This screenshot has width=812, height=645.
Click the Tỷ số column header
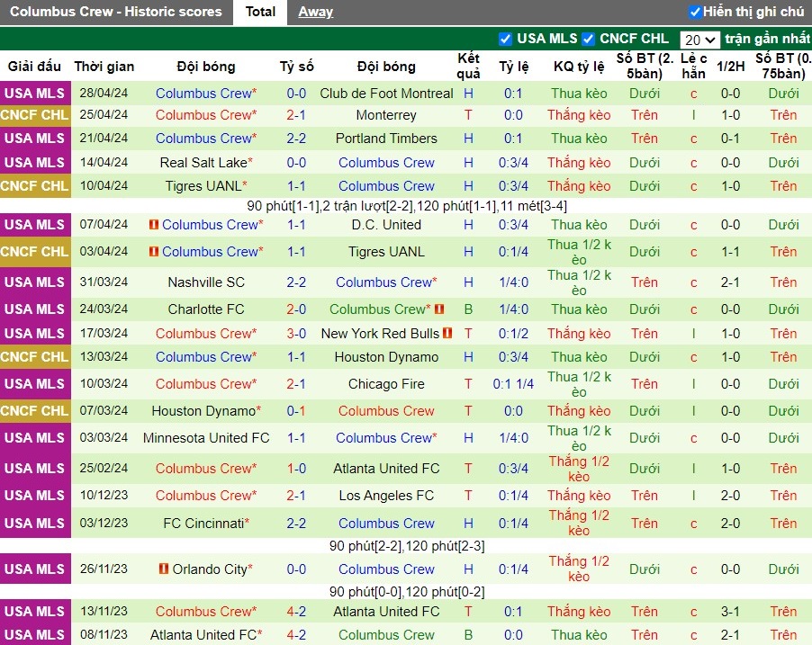[x=297, y=67]
